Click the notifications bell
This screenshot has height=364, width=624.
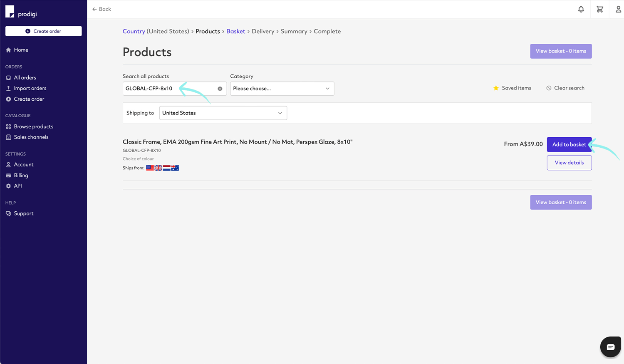(581, 9)
